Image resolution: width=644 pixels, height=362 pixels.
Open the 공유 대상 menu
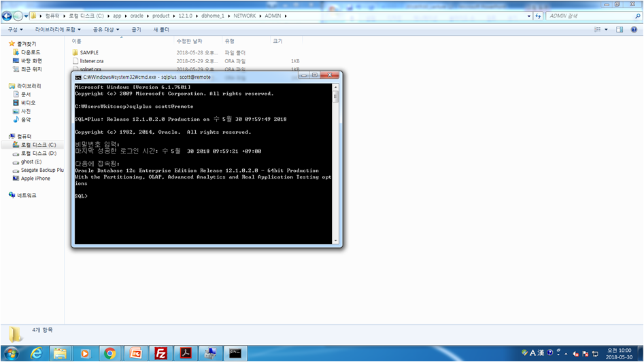point(106,29)
